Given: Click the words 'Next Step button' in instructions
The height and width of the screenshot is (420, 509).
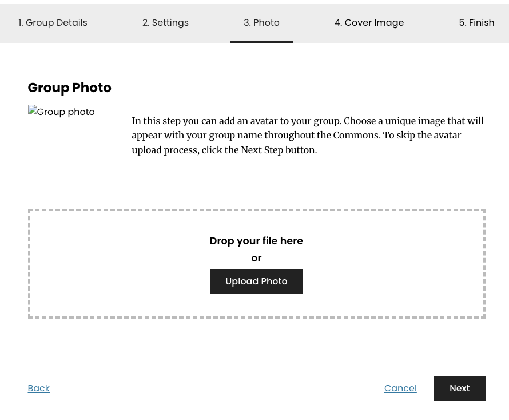Looking at the screenshot, I should point(278,150).
